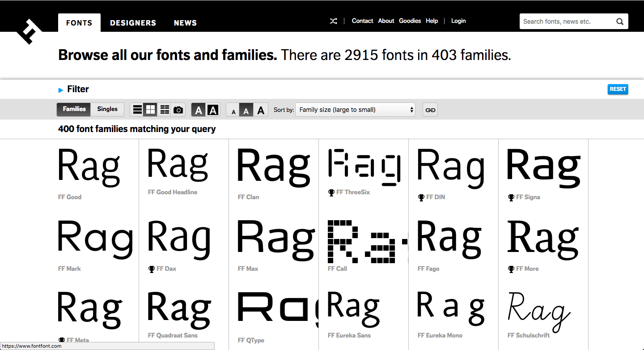Open FF Good Headline name link
Viewport: 644px width, 350px height.
173,192
